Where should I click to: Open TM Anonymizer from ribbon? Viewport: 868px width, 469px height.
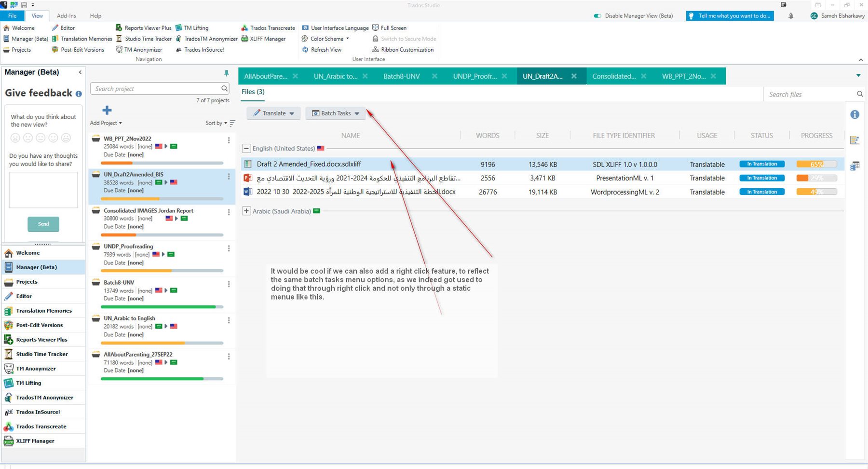coord(139,50)
